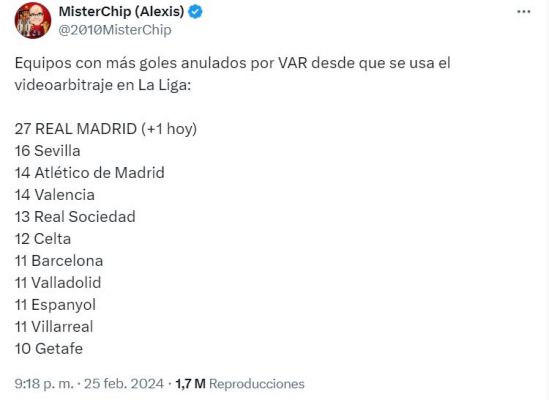Screen dimensions: 549x400
Task: Click the 13 Real Sociedad line
Action: pyautogui.click(x=75, y=217)
